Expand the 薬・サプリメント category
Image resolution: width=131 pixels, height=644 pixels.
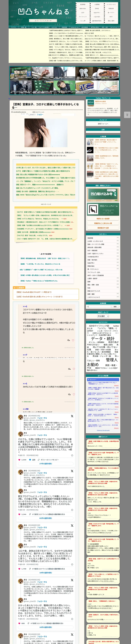pos(118,269)
